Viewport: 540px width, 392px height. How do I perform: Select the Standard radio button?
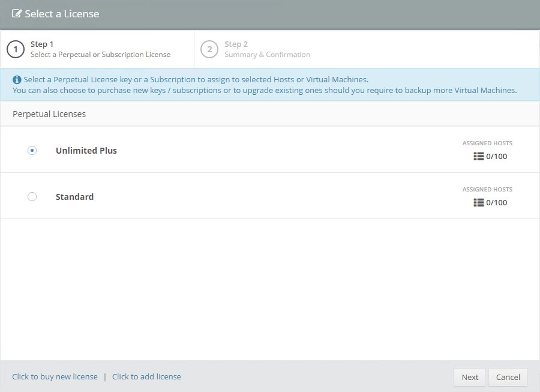point(32,196)
